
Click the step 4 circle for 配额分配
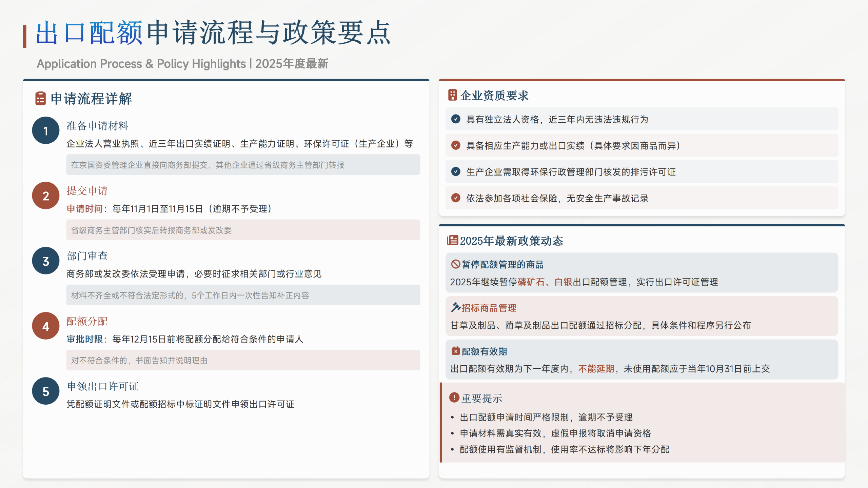(x=46, y=326)
